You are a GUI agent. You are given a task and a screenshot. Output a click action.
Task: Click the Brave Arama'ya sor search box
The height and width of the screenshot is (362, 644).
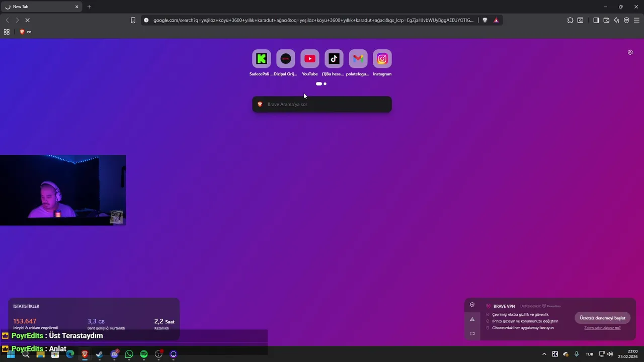coord(322,104)
